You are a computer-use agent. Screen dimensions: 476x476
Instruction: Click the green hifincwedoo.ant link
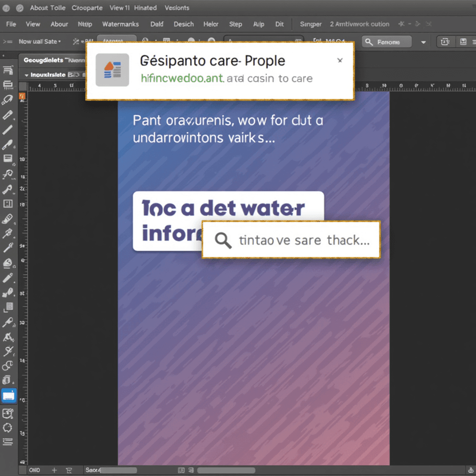click(182, 78)
